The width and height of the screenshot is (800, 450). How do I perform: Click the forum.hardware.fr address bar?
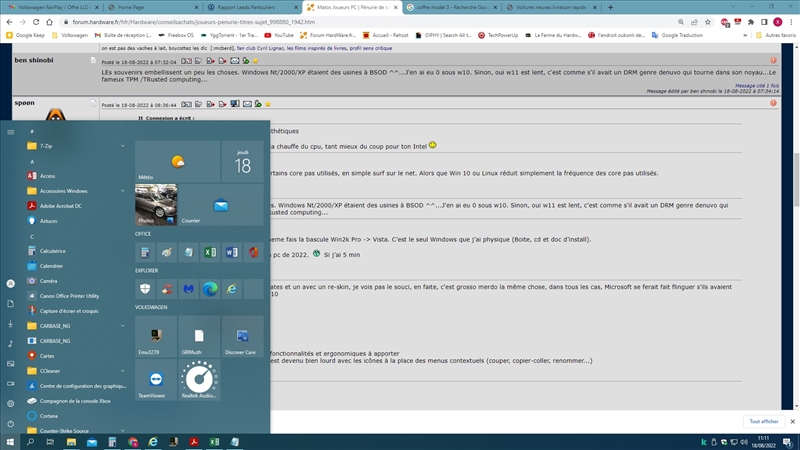point(367,22)
